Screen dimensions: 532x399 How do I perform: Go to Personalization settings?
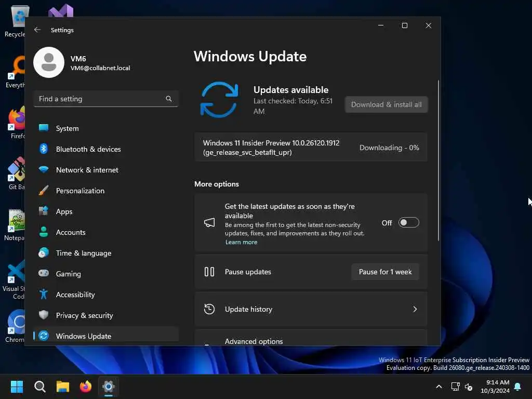tap(106, 190)
